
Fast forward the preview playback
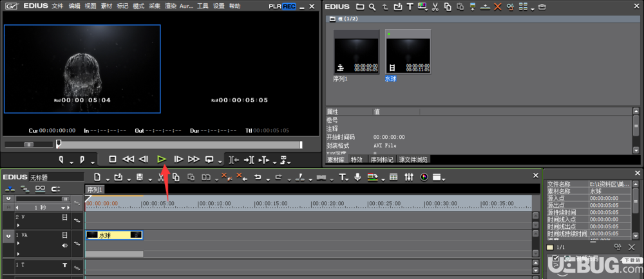pyautogui.click(x=193, y=159)
